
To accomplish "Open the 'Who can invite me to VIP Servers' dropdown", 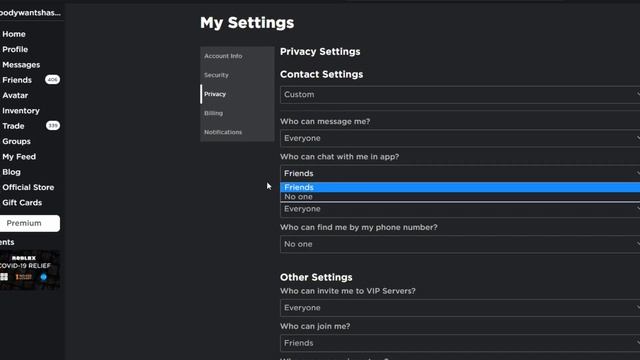I will click(x=460, y=308).
